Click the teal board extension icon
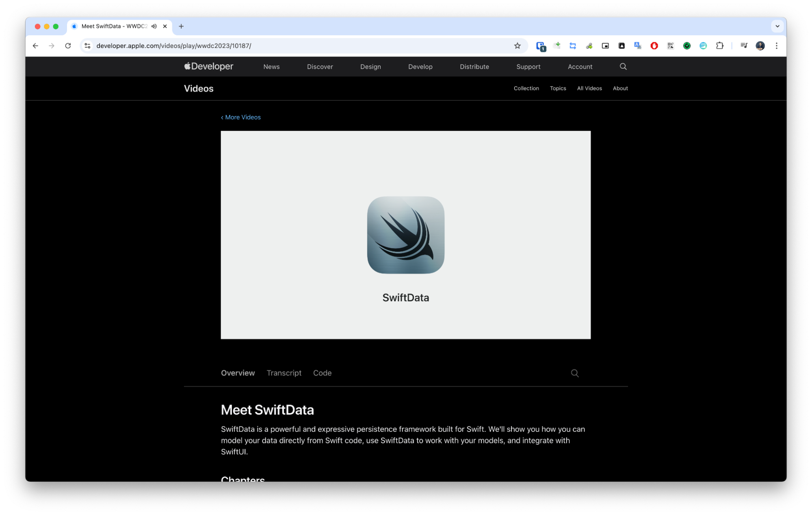 pyautogui.click(x=703, y=46)
